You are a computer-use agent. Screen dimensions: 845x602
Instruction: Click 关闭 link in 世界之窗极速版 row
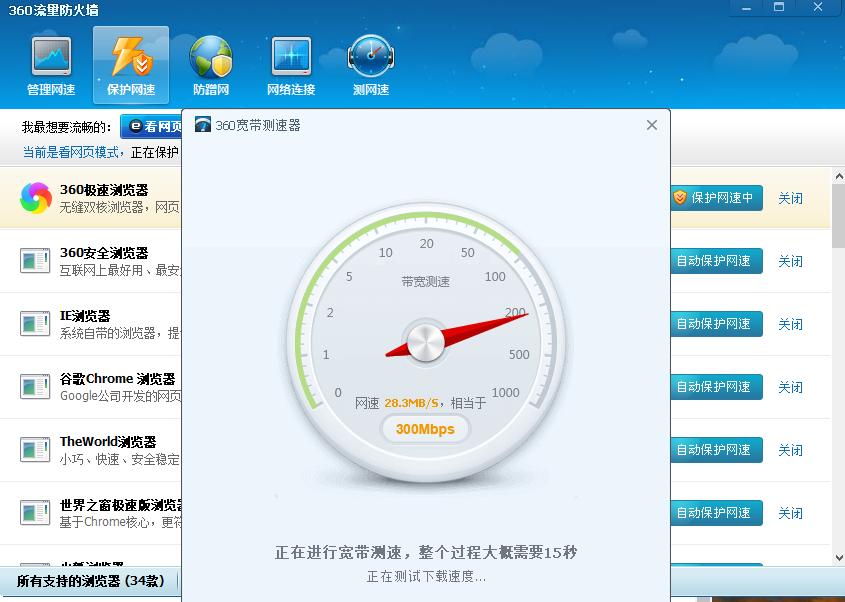[x=791, y=514]
